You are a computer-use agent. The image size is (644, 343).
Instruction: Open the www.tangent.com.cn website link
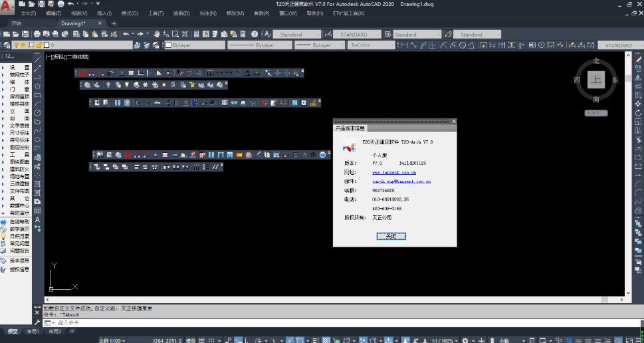pos(394,171)
